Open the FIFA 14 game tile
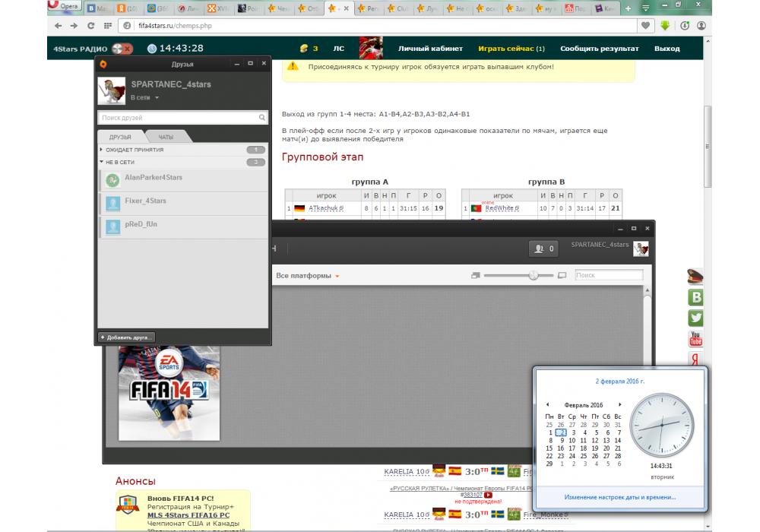 point(169,393)
